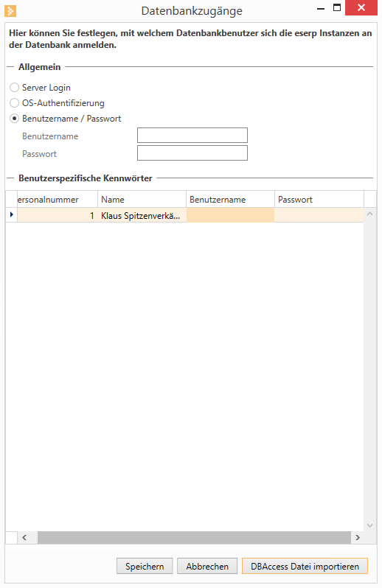
Task: Click the vertical scrollbar down arrow
Action: tap(369, 525)
